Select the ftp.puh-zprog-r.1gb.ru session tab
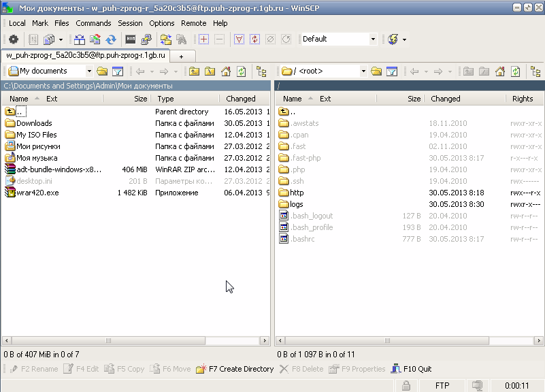This screenshot has height=392, width=545. pos(86,55)
